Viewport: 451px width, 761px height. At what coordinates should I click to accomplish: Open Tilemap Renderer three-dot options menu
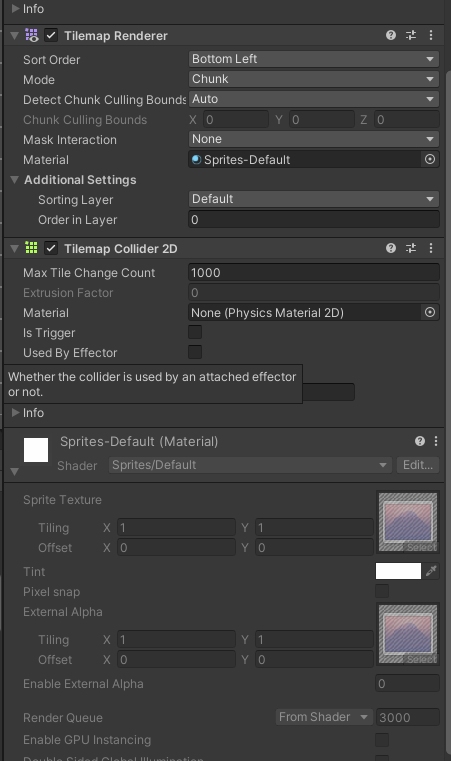coord(431,35)
